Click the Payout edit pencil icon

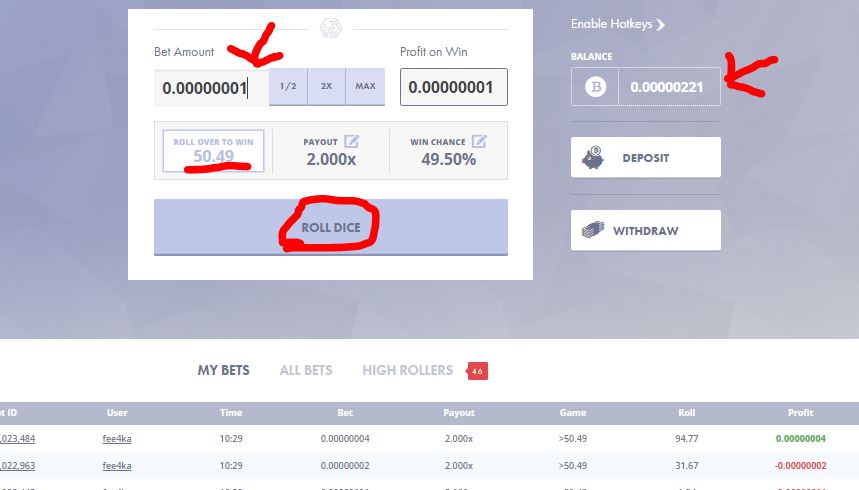click(351, 142)
